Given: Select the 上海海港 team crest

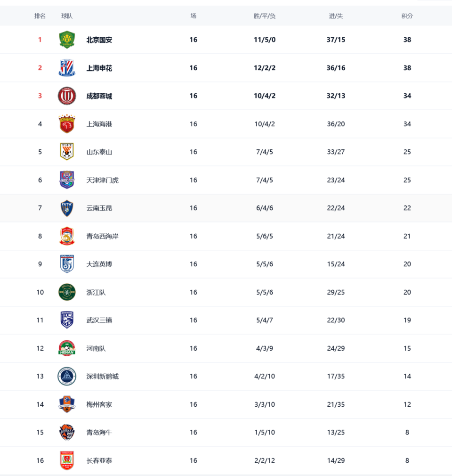Looking at the screenshot, I should click(67, 124).
